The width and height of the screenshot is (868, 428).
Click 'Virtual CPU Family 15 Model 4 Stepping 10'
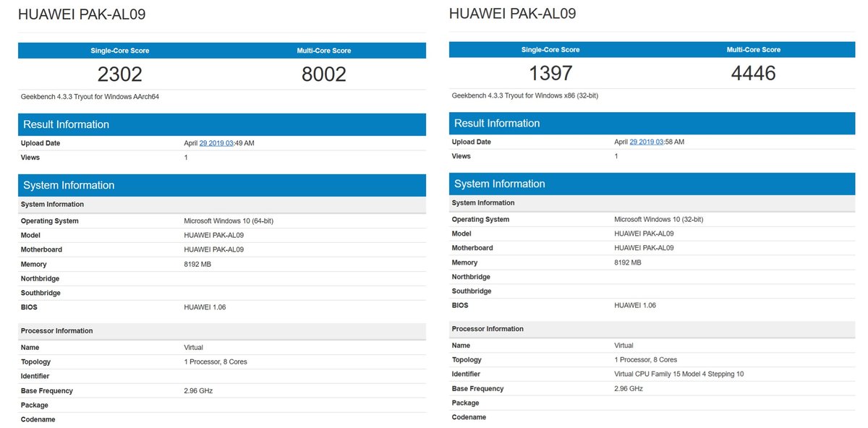pyautogui.click(x=678, y=374)
